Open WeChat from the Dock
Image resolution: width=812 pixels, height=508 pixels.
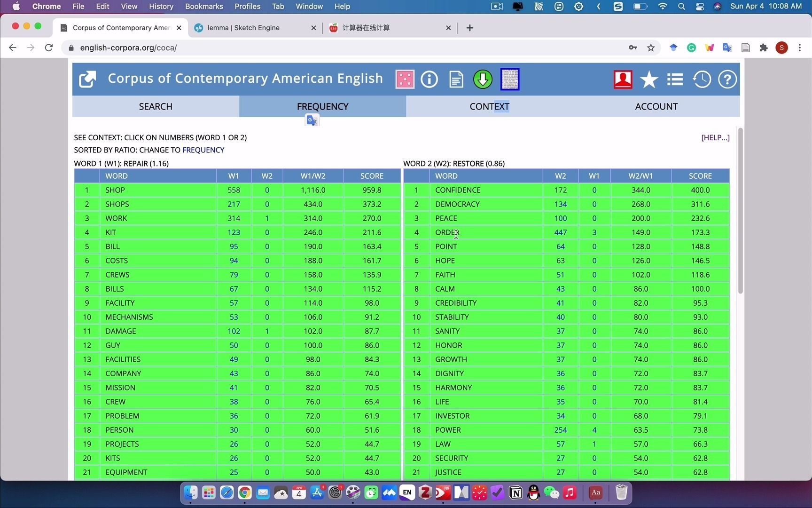coord(552,492)
